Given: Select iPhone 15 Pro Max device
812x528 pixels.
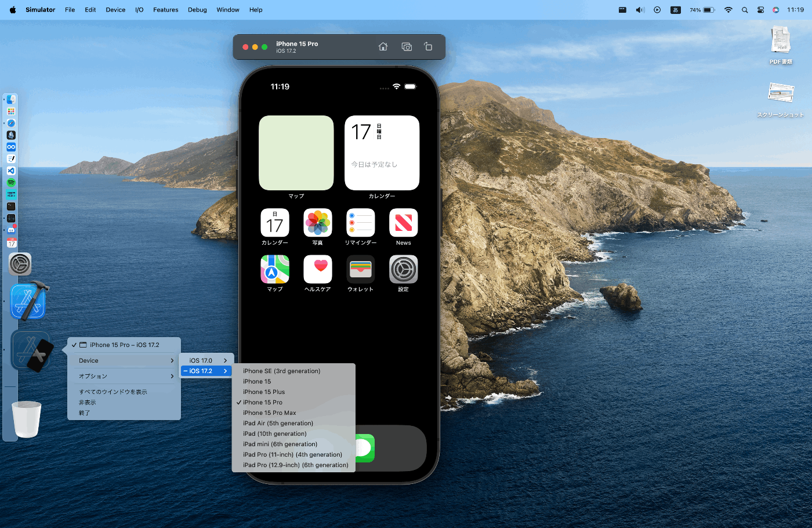Looking at the screenshot, I should click(293, 413).
